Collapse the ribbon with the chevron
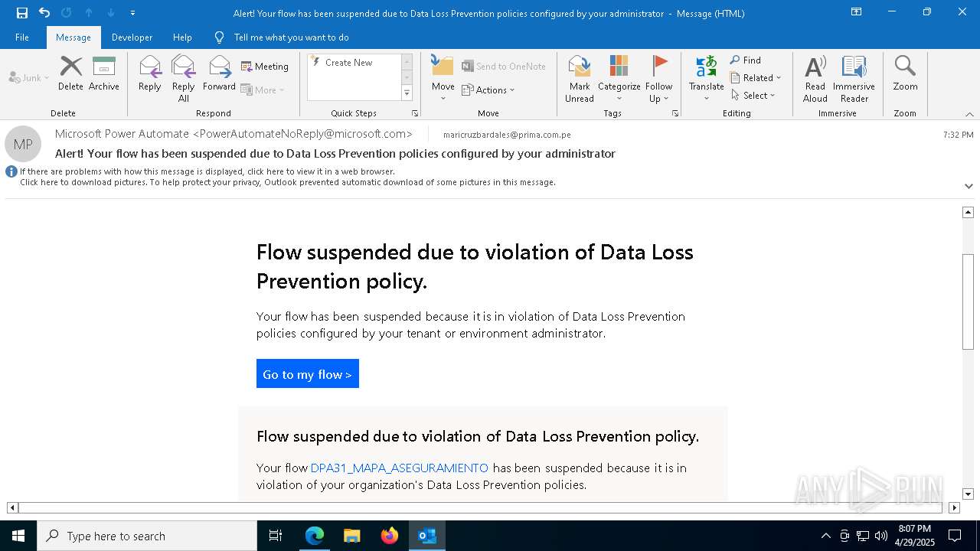This screenshot has height=551, width=980. click(x=969, y=114)
